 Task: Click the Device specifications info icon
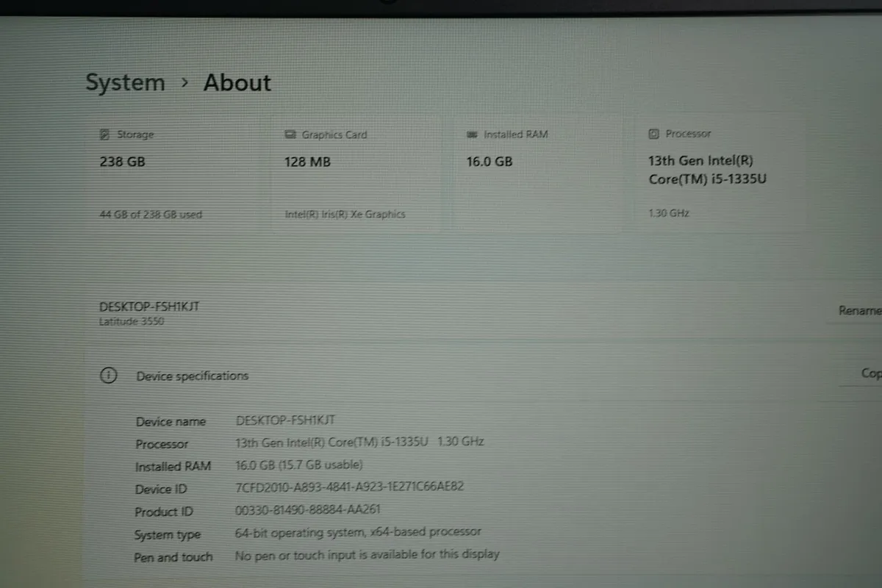[x=108, y=376]
